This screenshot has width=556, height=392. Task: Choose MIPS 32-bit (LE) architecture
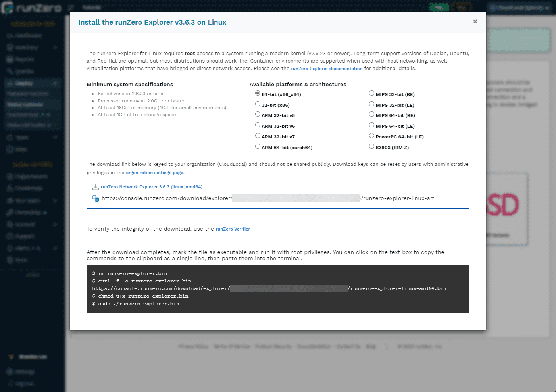click(371, 104)
